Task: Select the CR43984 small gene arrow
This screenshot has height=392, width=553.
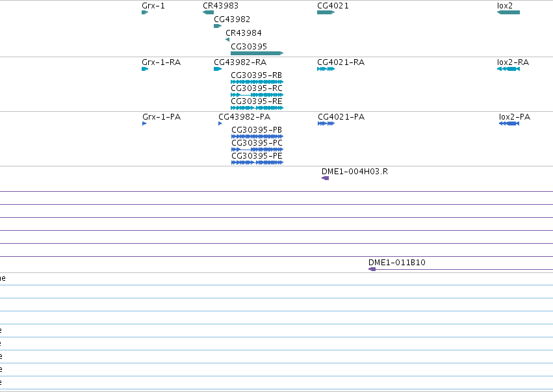Action: click(227, 40)
